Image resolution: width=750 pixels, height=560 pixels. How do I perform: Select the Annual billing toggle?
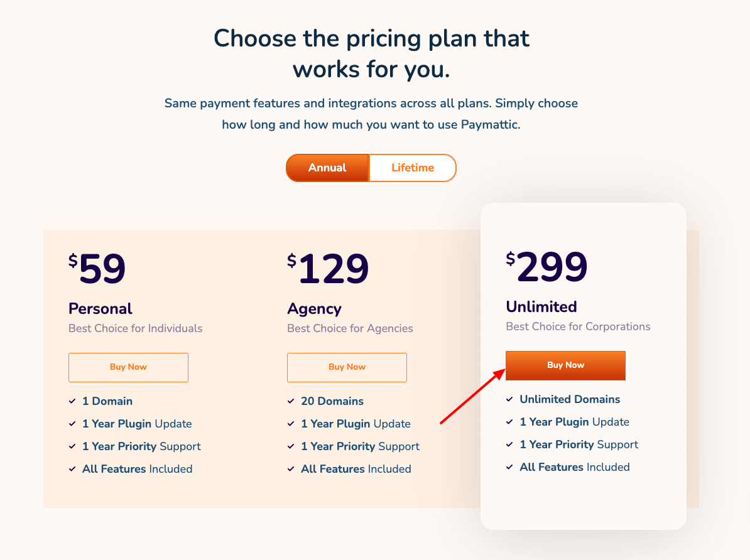(328, 168)
